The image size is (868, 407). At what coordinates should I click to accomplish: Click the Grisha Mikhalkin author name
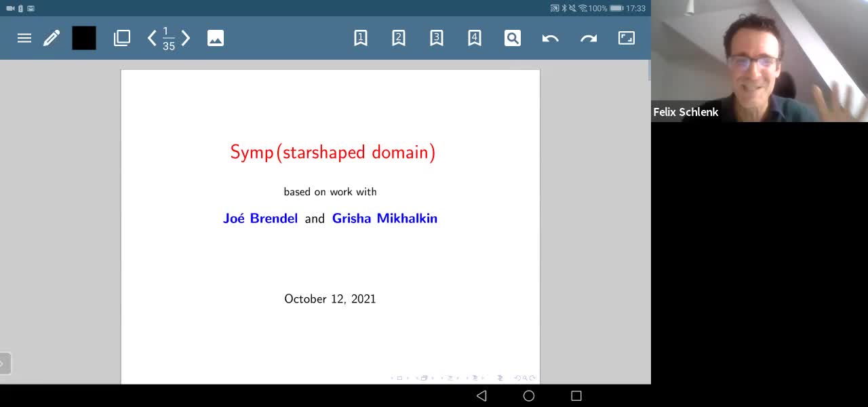(384, 218)
